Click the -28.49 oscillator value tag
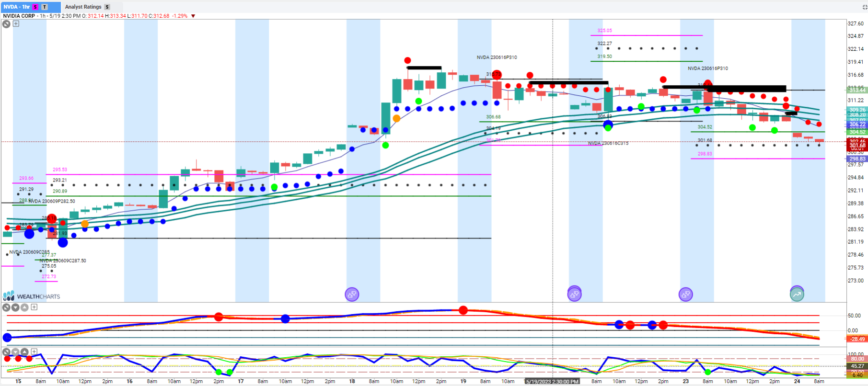This screenshot has height=386, width=868. [x=857, y=339]
